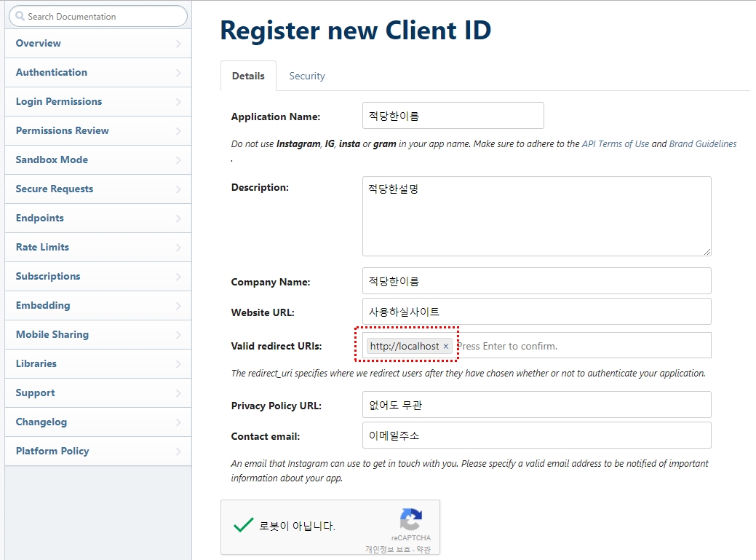Click the Search Documentation box
The width and height of the screenshot is (756, 560).
[x=102, y=16]
